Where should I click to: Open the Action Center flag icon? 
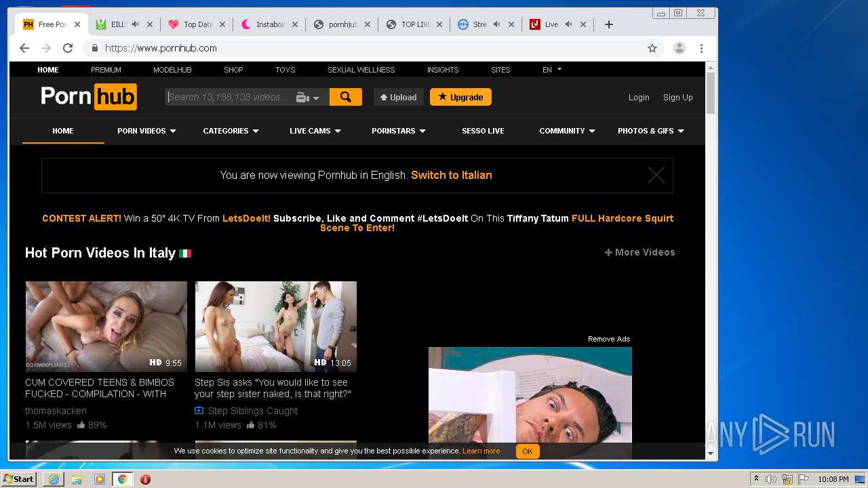pyautogui.click(x=804, y=479)
